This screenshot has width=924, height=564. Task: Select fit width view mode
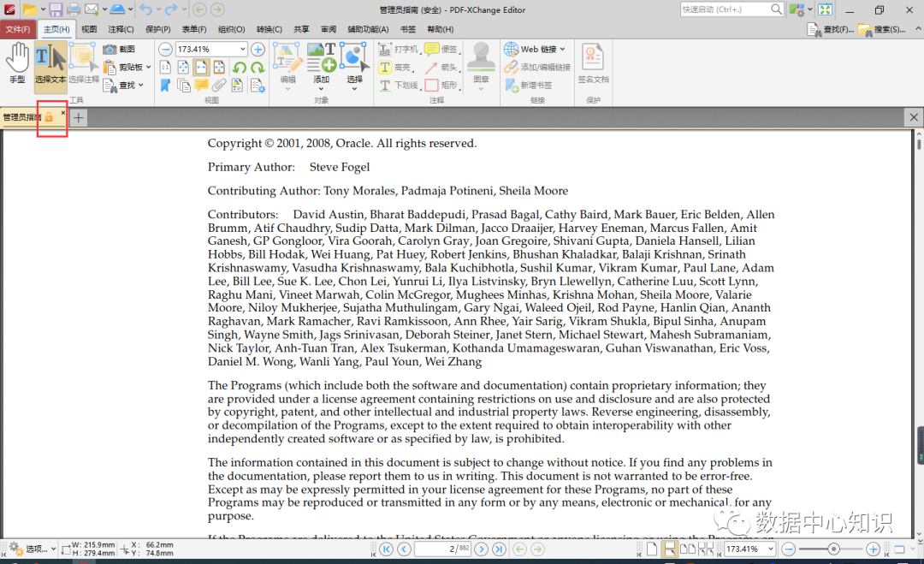[x=202, y=68]
